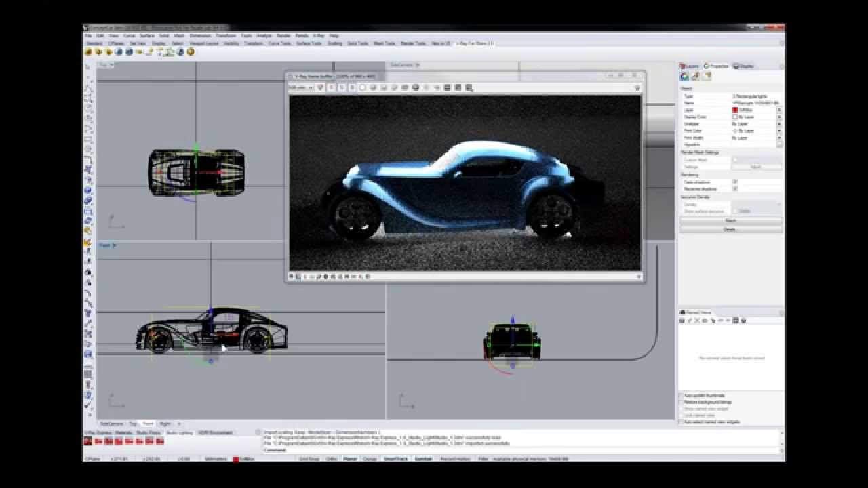This screenshot has height=488, width=868.
Task: Switch to Layers panel tab
Action: pyautogui.click(x=690, y=66)
